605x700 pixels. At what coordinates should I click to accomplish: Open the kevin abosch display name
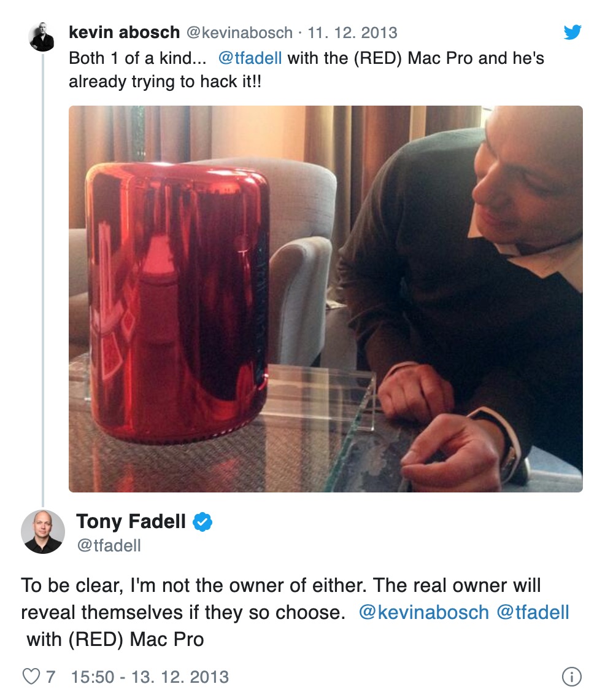click(125, 32)
